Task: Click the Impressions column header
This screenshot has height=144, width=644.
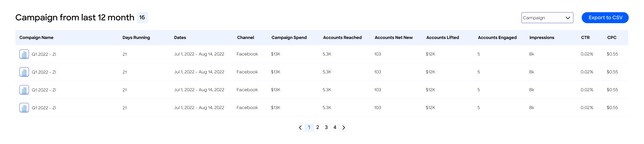Action: (x=542, y=38)
